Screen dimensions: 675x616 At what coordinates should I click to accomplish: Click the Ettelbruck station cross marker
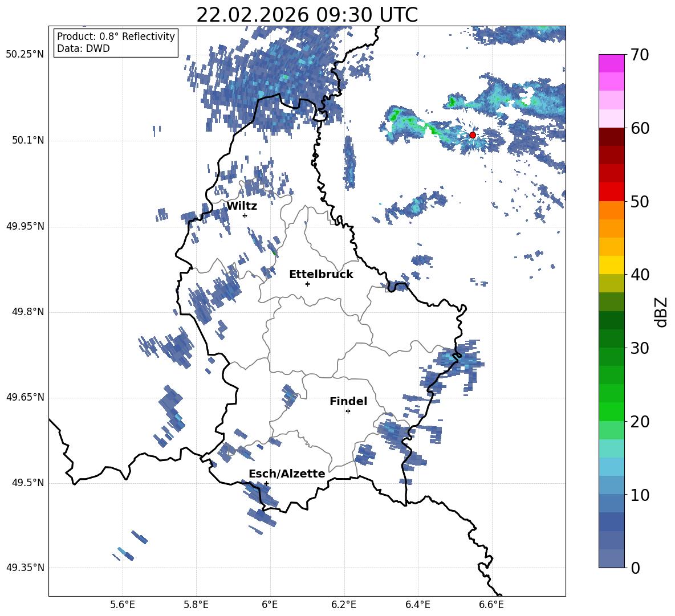(307, 284)
